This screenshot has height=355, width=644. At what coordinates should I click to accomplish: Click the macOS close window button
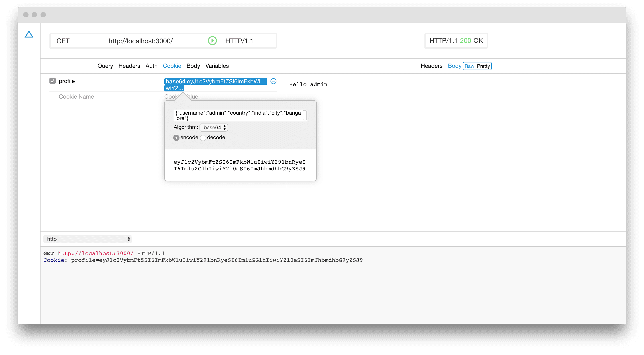coord(26,15)
